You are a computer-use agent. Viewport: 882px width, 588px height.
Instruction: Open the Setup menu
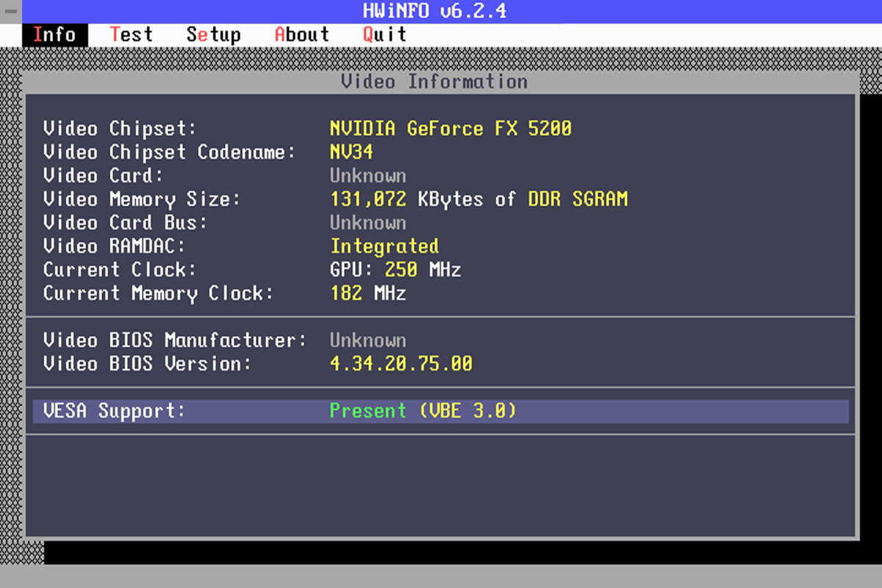pyautogui.click(x=213, y=35)
